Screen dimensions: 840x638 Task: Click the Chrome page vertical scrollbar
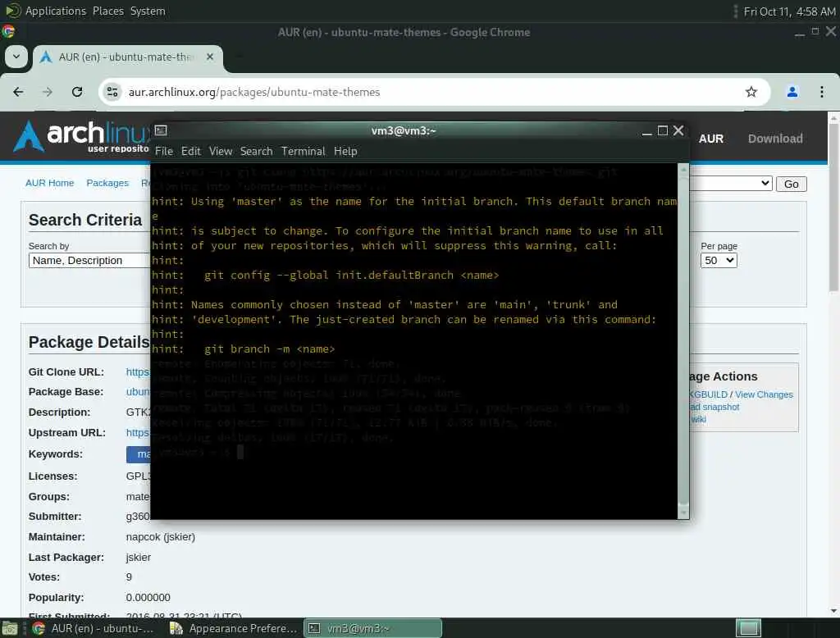(833, 207)
